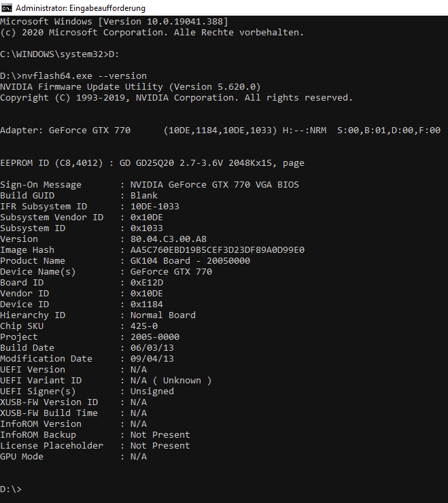Click the 'Microsoft Windows [Version 10.0.19041.388]' line
Screen dimensions: 448x503
pyautogui.click(x=114, y=21)
